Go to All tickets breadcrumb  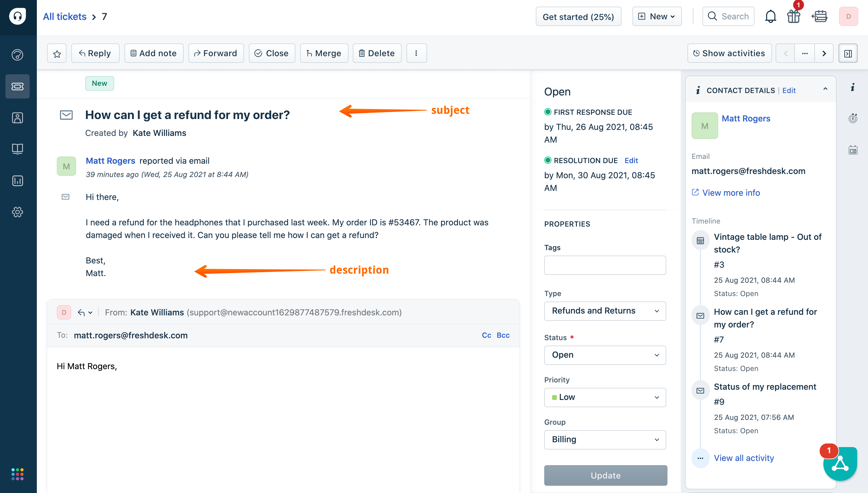(x=65, y=16)
